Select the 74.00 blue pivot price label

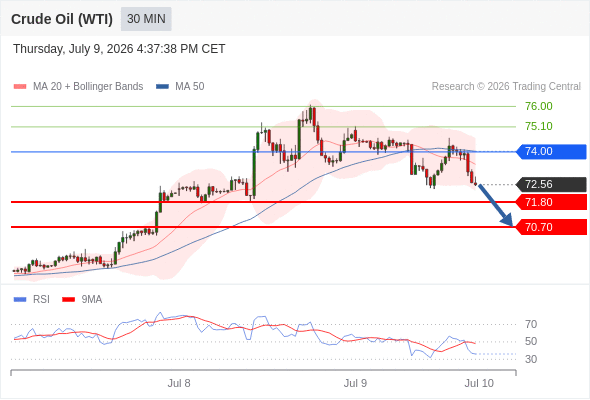click(551, 152)
